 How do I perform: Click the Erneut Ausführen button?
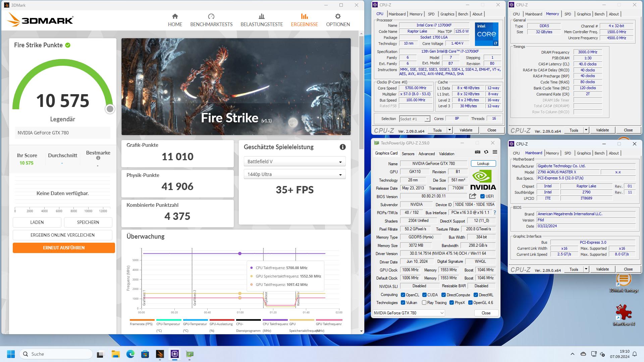coord(64,248)
